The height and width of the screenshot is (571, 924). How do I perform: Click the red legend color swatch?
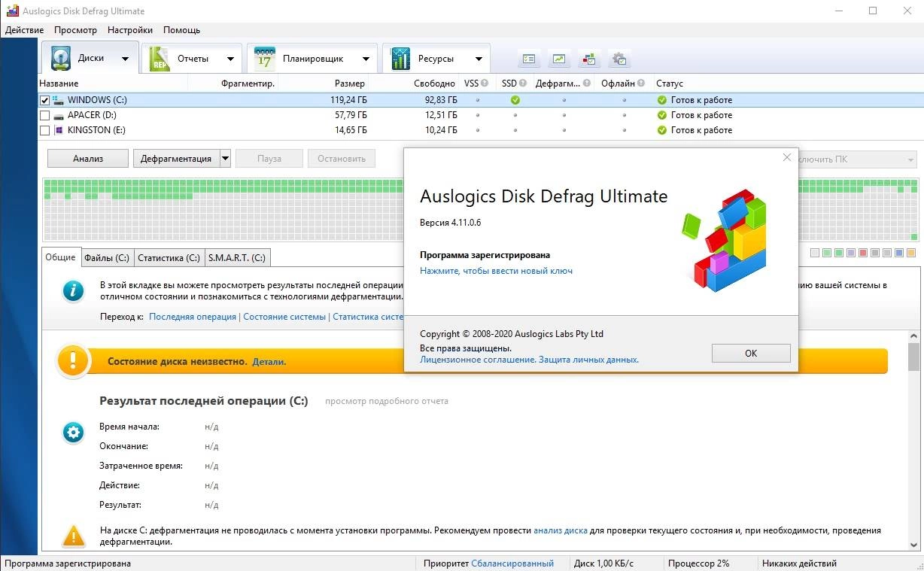(x=863, y=253)
